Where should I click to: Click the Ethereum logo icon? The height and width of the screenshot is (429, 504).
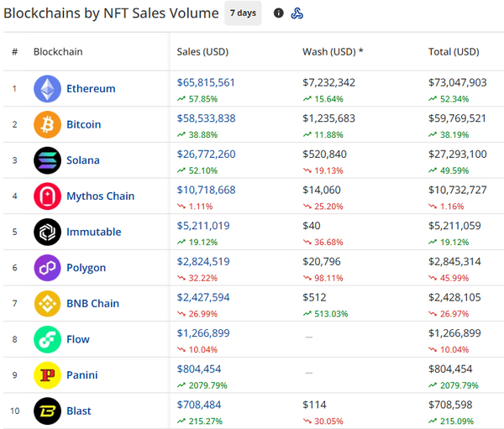[x=47, y=89]
